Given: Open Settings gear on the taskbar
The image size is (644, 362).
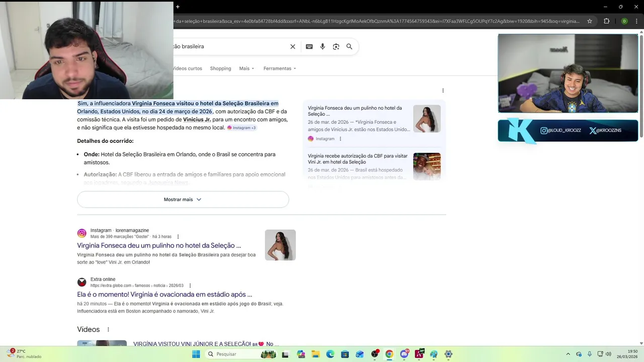Looking at the screenshot, I should coord(448,354).
